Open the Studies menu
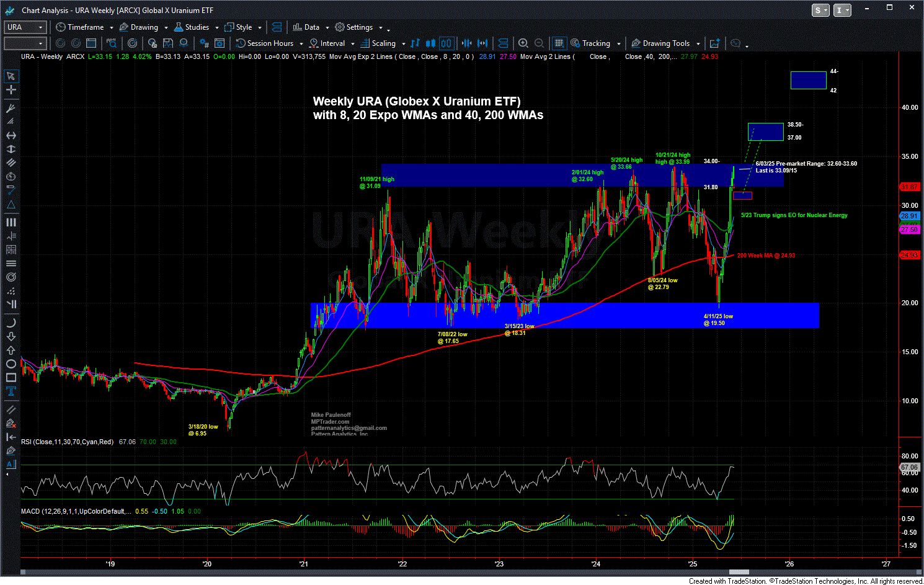 tap(192, 27)
